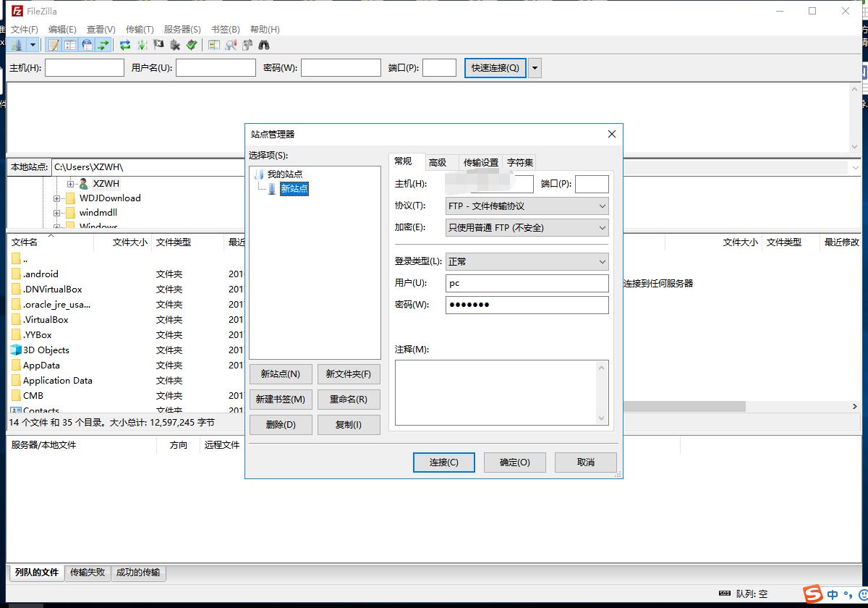
Task: Select the find files binoculars icon
Action: coord(263,45)
